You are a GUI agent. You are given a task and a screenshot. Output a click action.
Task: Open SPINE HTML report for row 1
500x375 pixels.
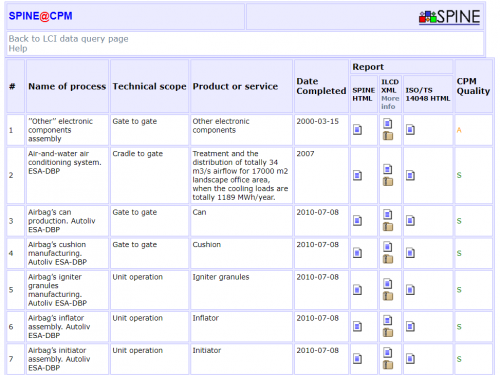(x=357, y=130)
